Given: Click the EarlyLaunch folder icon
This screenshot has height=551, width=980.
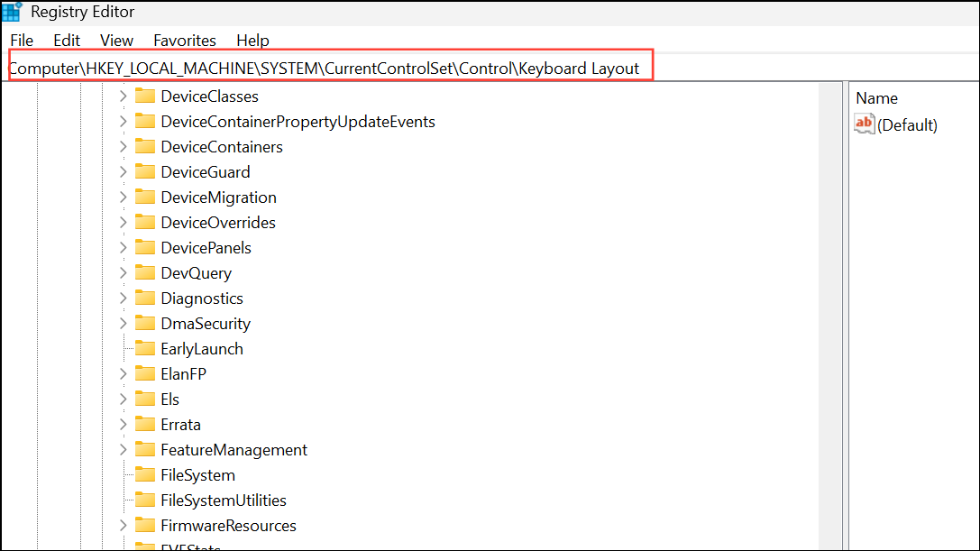Looking at the screenshot, I should 145,348.
